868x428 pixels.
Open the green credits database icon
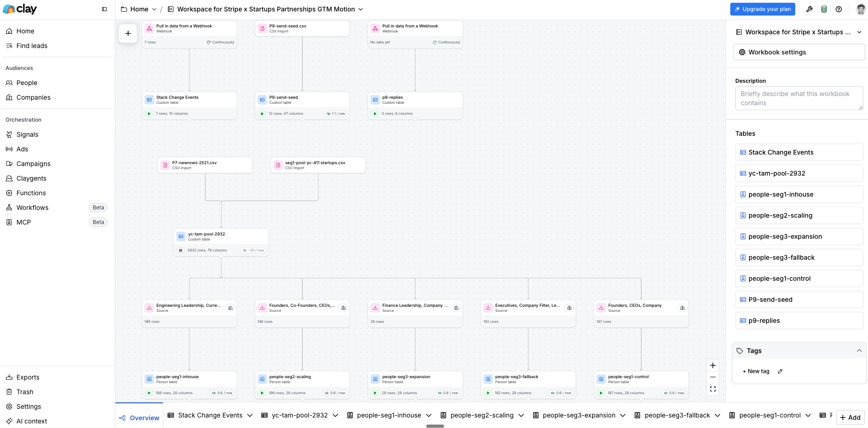[824, 9]
